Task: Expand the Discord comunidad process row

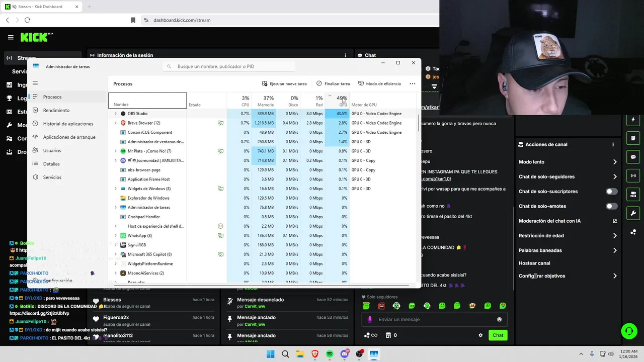Action: coord(116,160)
